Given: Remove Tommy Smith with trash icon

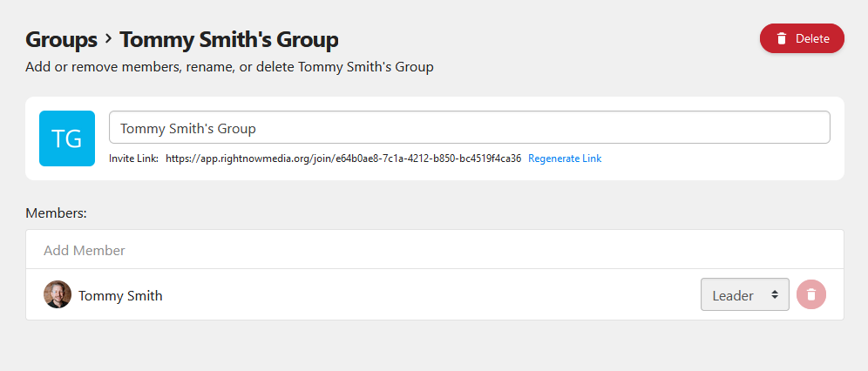Looking at the screenshot, I should (811, 294).
